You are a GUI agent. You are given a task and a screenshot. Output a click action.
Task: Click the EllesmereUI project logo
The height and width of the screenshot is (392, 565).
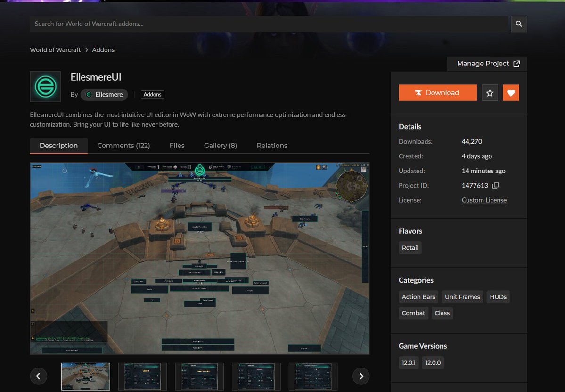[45, 87]
